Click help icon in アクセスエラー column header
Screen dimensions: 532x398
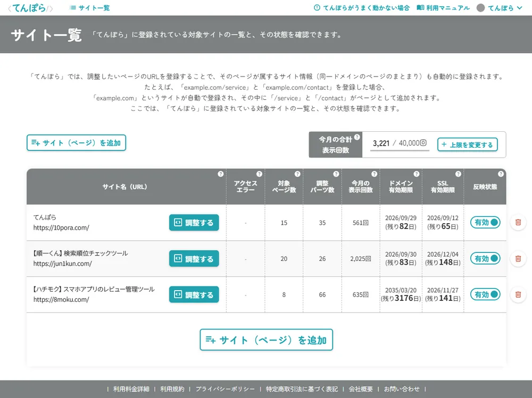pos(259,174)
